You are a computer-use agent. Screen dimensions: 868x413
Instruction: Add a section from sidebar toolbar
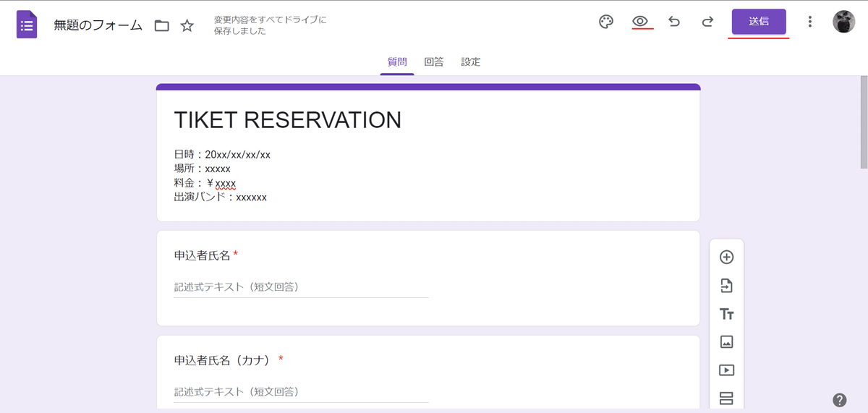click(x=727, y=398)
